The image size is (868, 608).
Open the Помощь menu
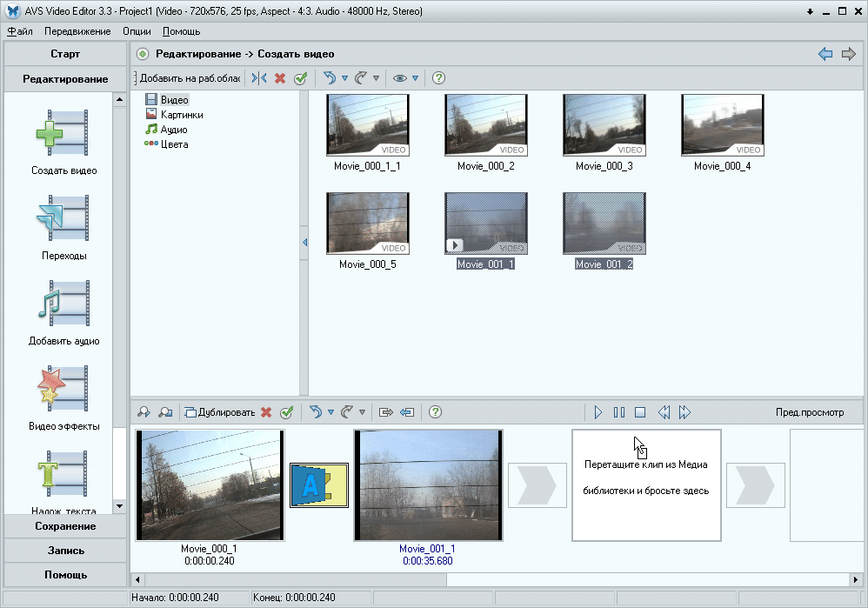click(x=181, y=31)
